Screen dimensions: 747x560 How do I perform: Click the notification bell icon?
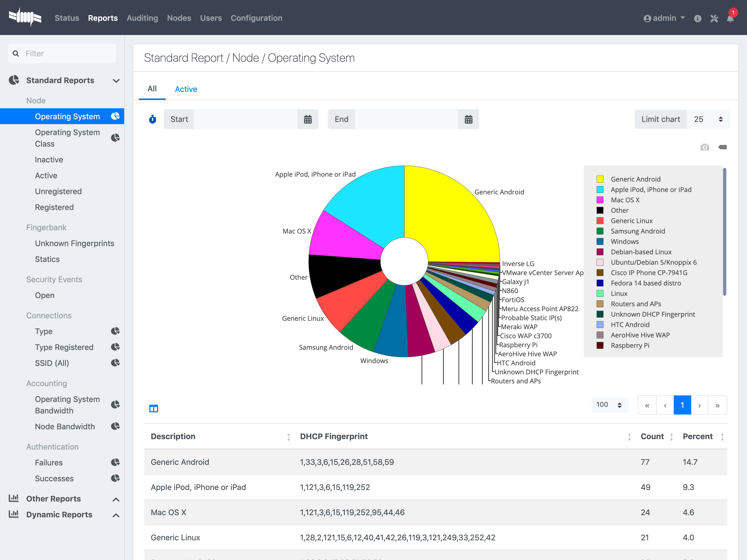pos(730,18)
